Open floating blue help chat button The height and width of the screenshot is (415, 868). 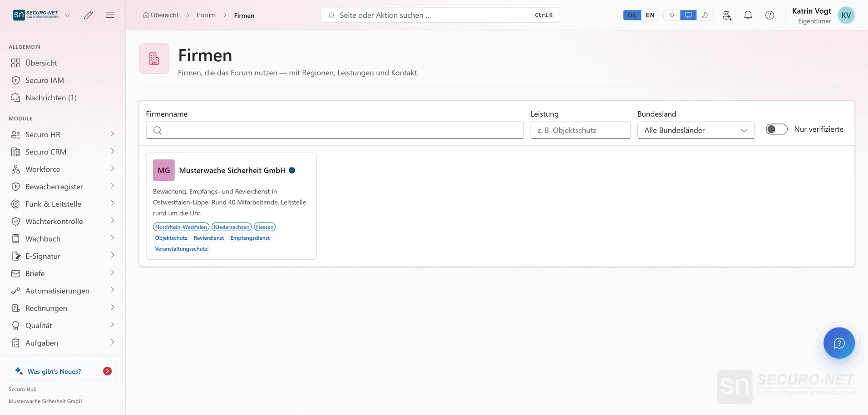click(839, 343)
